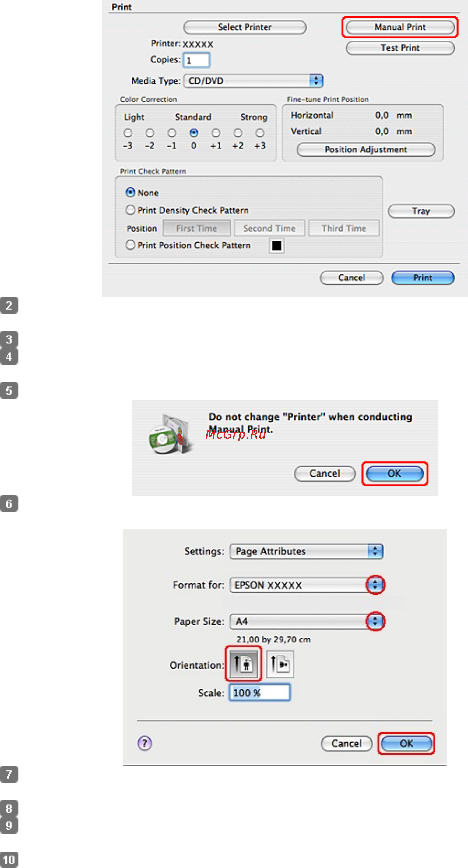This screenshot has width=468, height=868.
Task: Choose the -3 Light color correction
Action: click(128, 133)
